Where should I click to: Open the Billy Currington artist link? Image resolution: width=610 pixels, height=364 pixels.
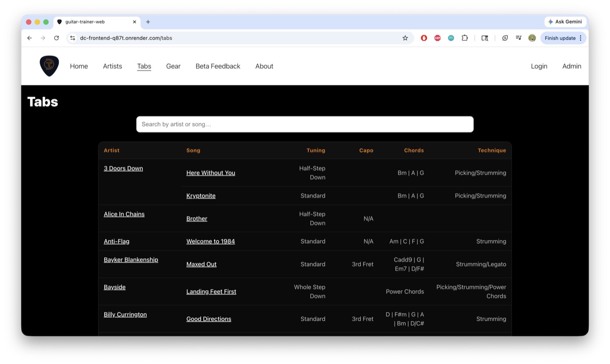coord(125,314)
